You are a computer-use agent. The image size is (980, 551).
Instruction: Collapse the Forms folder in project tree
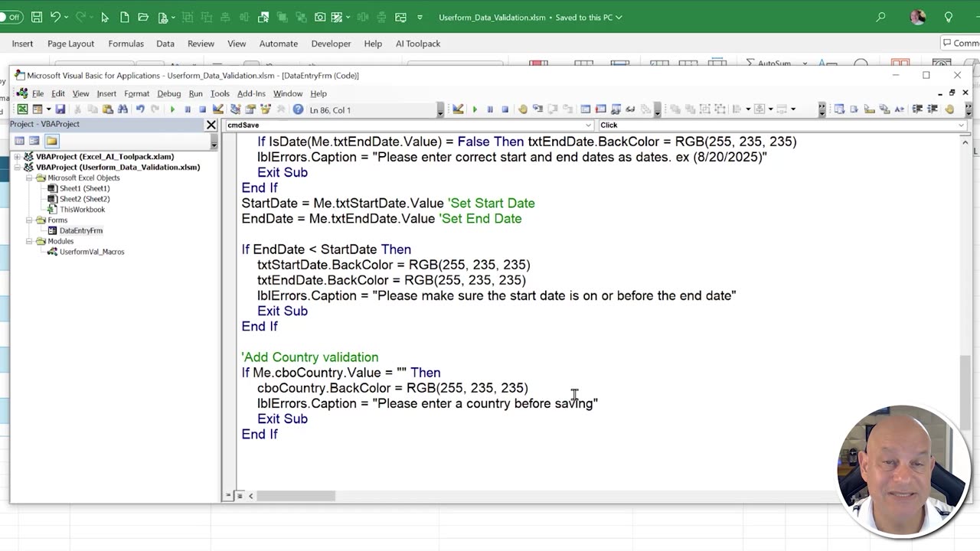(x=29, y=220)
